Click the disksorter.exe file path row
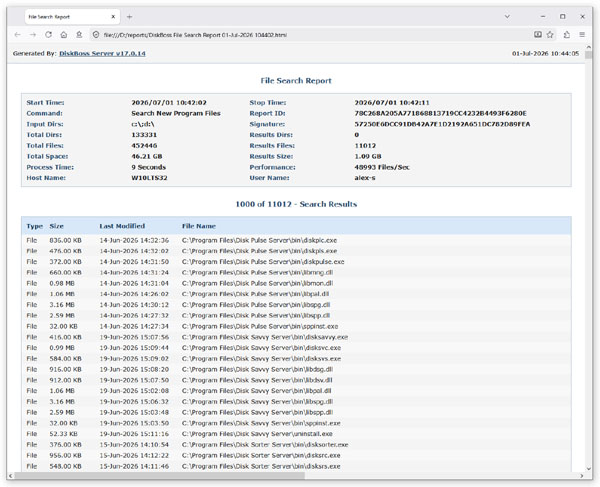 [x=265, y=445]
